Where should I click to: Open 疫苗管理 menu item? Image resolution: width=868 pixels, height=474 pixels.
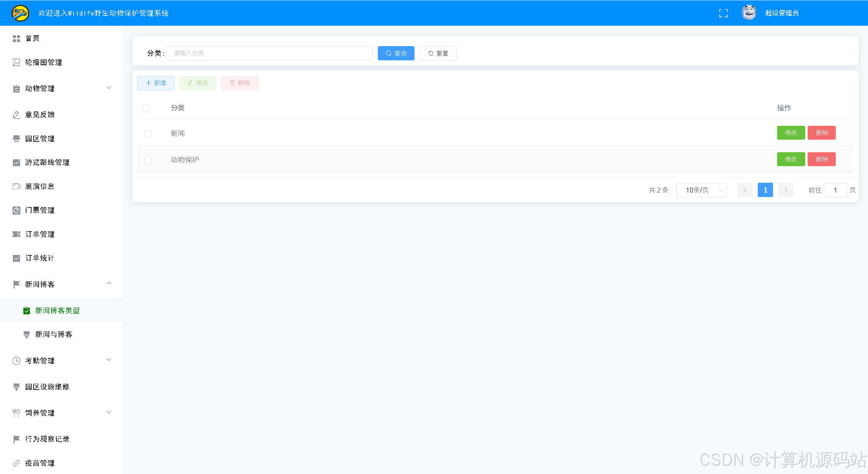pyautogui.click(x=61, y=463)
